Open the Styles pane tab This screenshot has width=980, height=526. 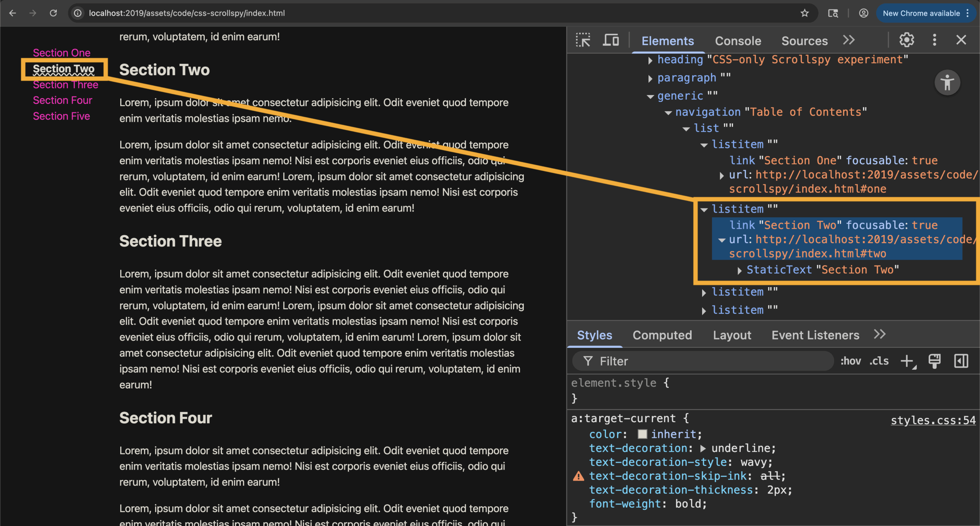[595, 335]
